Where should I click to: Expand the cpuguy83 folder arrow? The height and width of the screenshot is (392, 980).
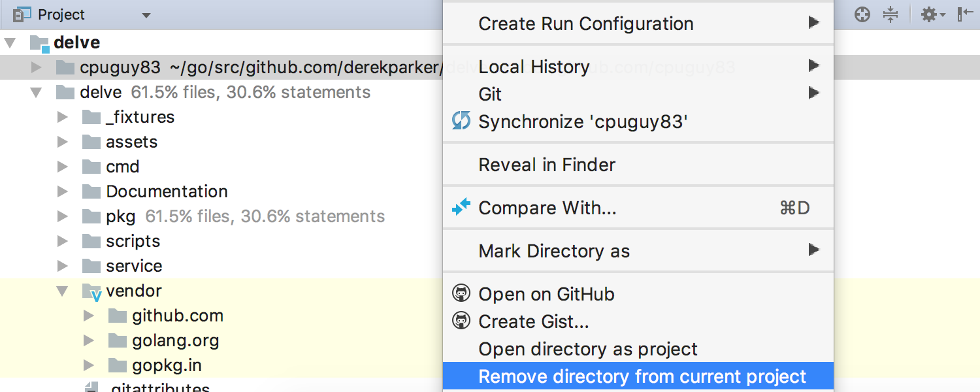[x=37, y=67]
